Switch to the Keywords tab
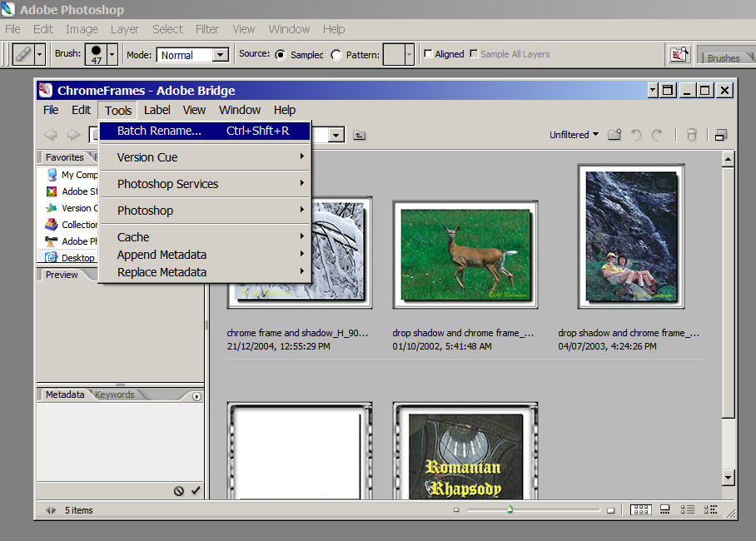Image resolution: width=756 pixels, height=541 pixels. pyautogui.click(x=115, y=395)
